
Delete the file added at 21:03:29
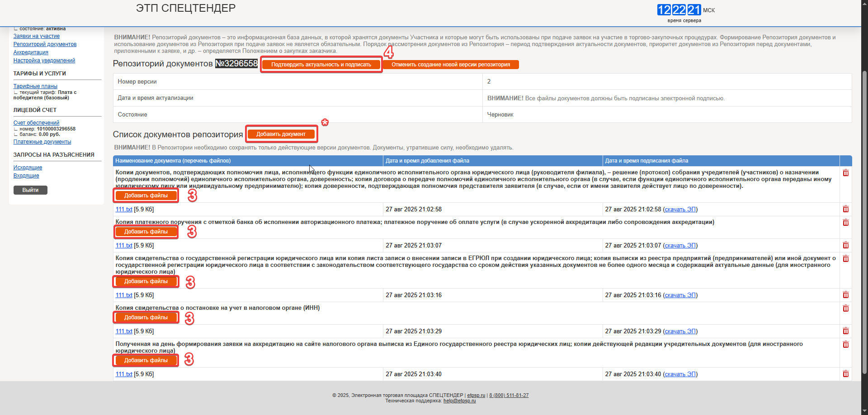[x=845, y=331]
